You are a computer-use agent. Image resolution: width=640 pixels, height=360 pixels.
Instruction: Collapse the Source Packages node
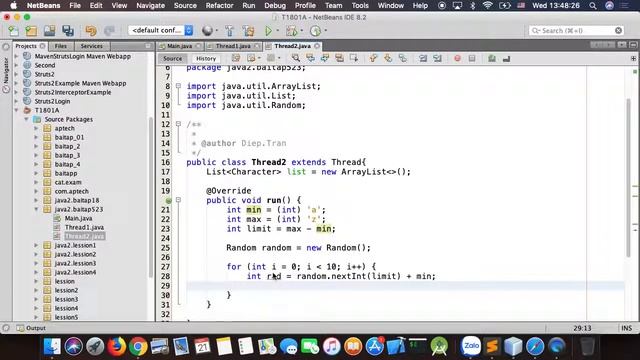pyautogui.click(x=27, y=119)
